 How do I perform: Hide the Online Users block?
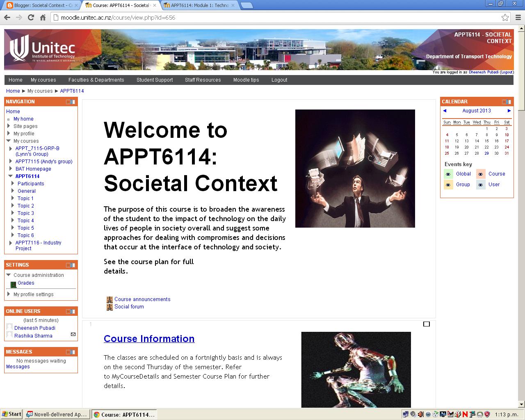[x=68, y=311]
